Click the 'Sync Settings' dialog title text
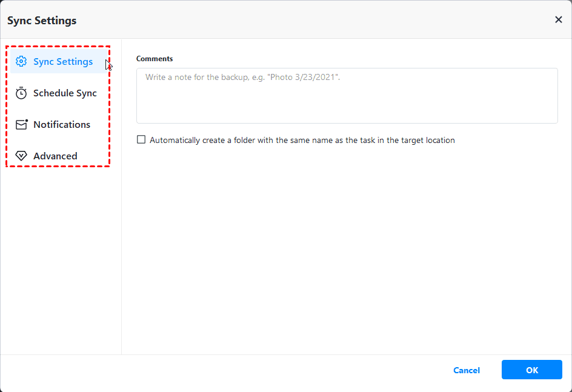572x392 pixels. click(42, 21)
